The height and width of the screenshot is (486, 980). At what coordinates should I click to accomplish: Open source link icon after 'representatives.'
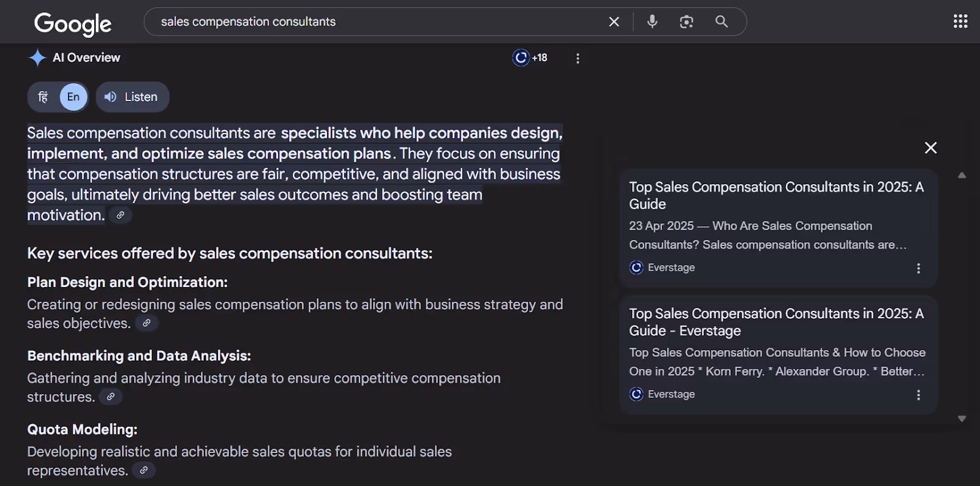point(143,470)
